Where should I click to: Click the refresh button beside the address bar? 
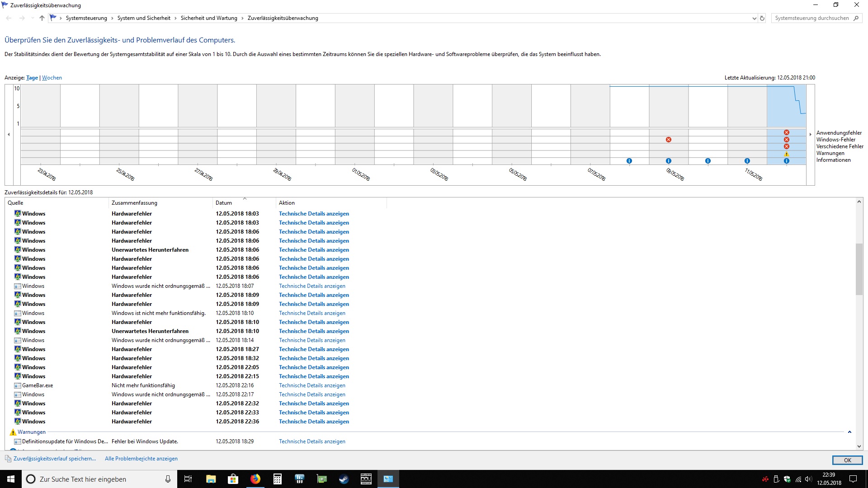762,19
